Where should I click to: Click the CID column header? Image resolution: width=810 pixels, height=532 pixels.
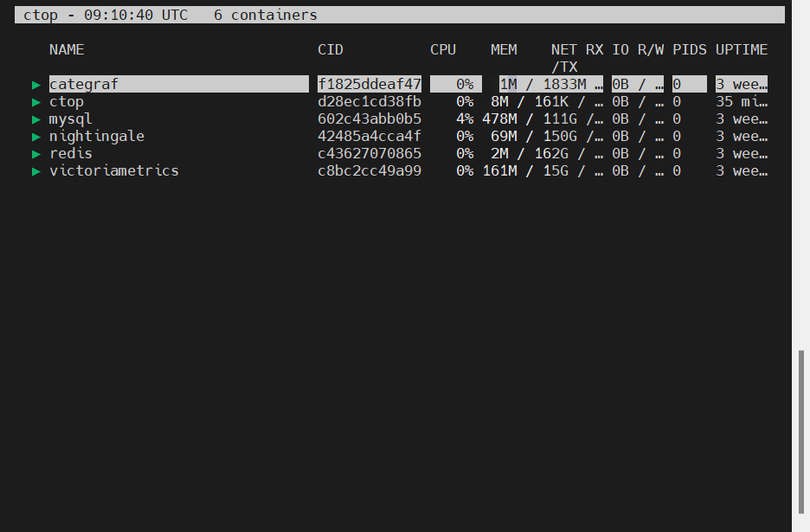point(331,49)
